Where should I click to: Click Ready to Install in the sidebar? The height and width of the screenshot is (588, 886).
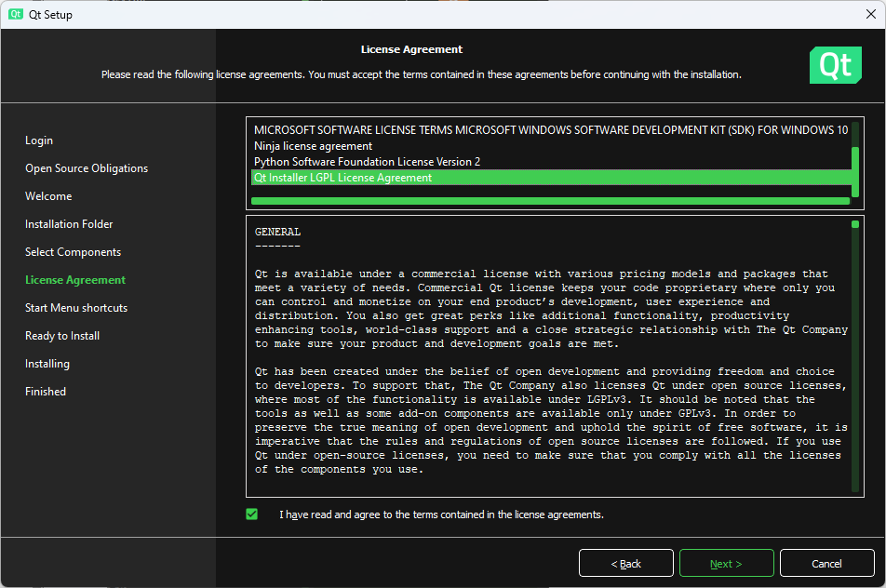62,336
